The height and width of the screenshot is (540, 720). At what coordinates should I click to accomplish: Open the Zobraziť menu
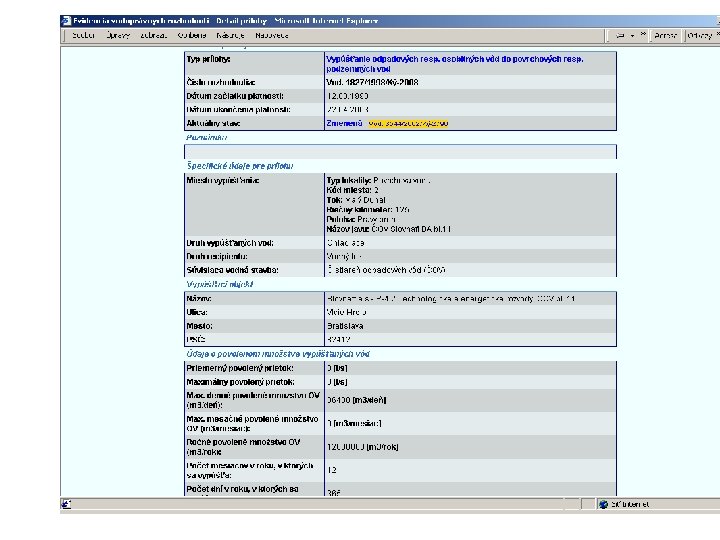pos(154,35)
